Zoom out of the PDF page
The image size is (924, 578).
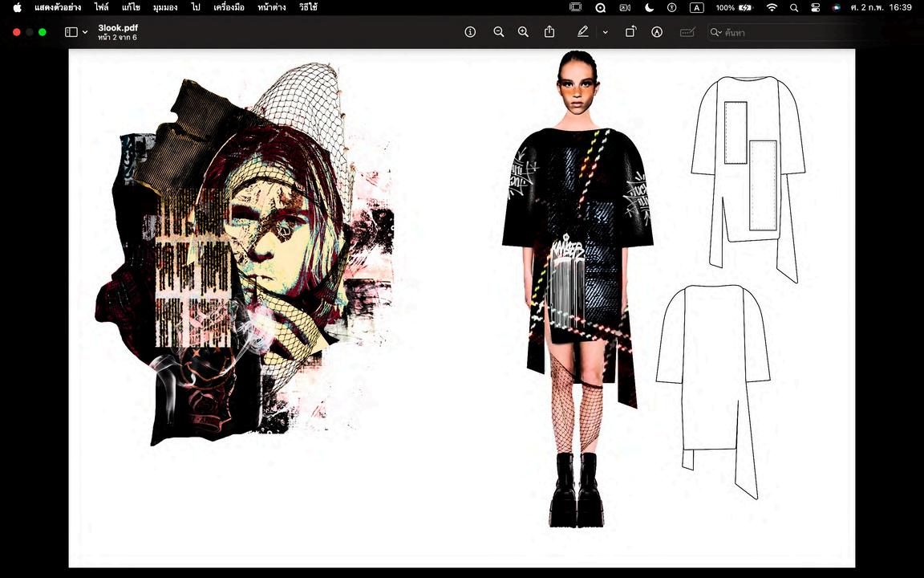click(x=499, y=32)
